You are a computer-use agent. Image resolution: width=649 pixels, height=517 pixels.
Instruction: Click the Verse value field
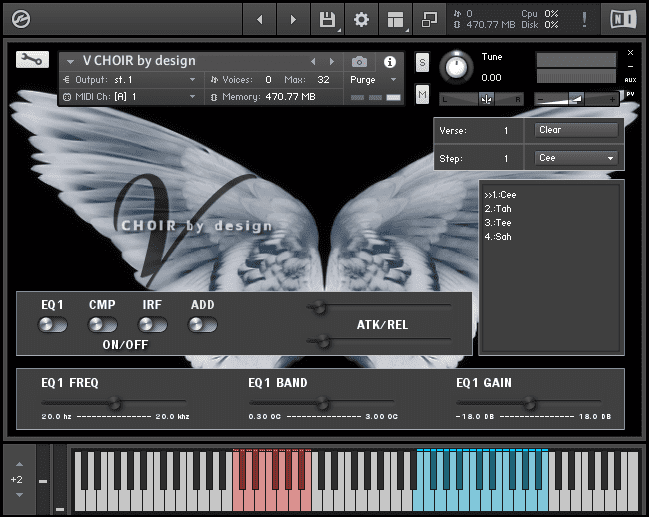click(x=506, y=131)
